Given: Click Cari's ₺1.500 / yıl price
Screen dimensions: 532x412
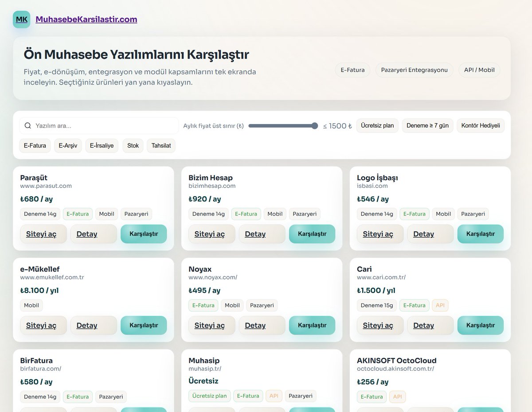Looking at the screenshot, I should pyautogui.click(x=376, y=291).
